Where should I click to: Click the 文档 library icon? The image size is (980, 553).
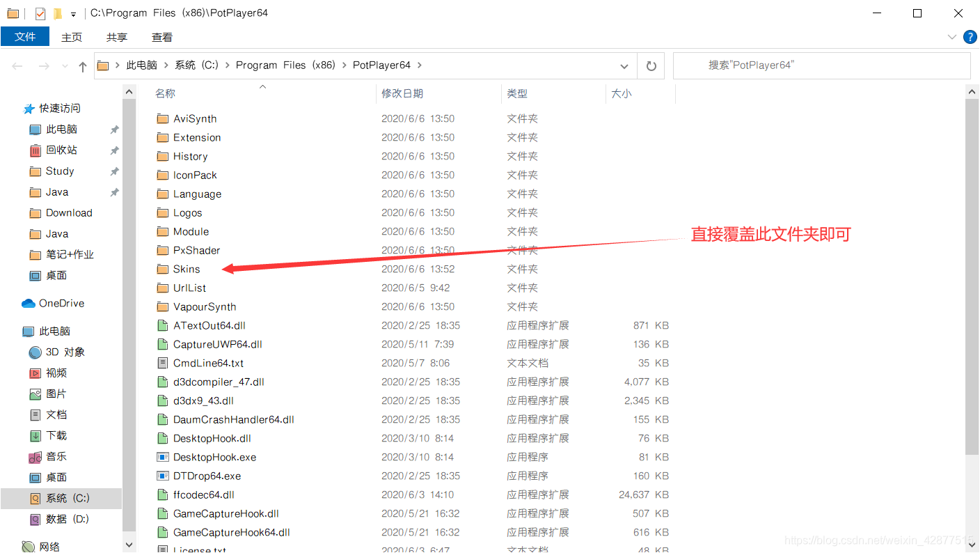click(35, 414)
